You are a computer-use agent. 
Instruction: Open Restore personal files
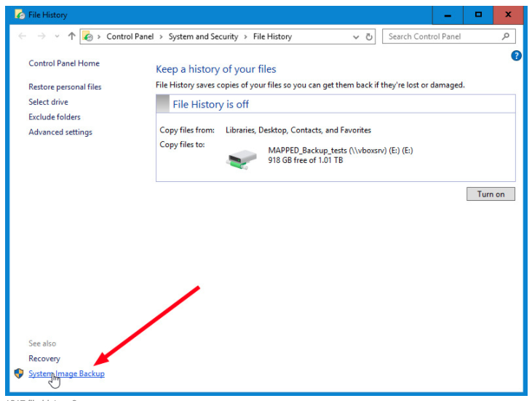[x=65, y=87]
